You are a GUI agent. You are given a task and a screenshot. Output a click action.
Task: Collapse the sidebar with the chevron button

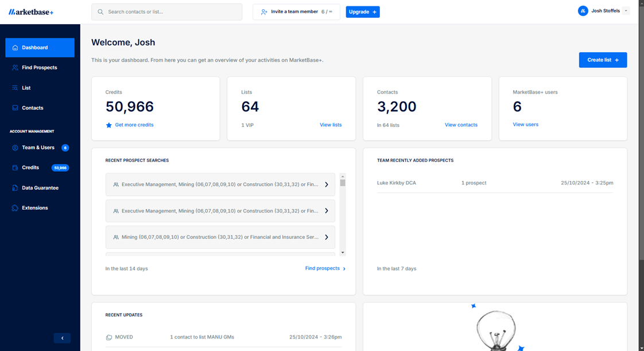pyautogui.click(x=62, y=338)
